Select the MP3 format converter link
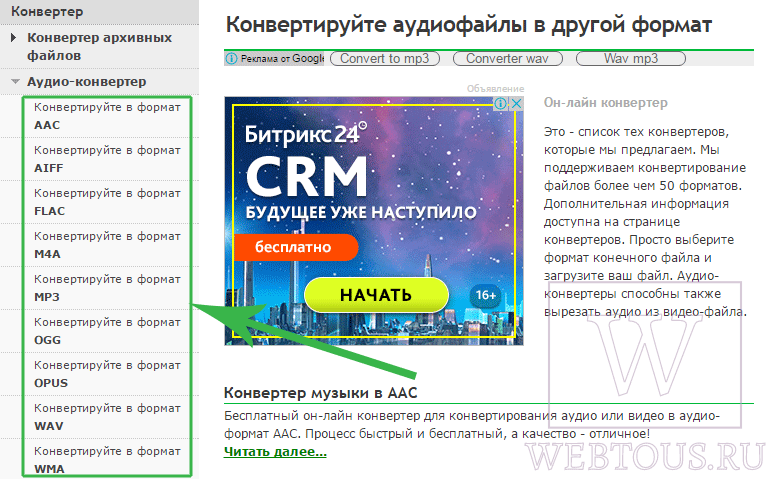This screenshot has height=479, width=770. tap(107, 288)
